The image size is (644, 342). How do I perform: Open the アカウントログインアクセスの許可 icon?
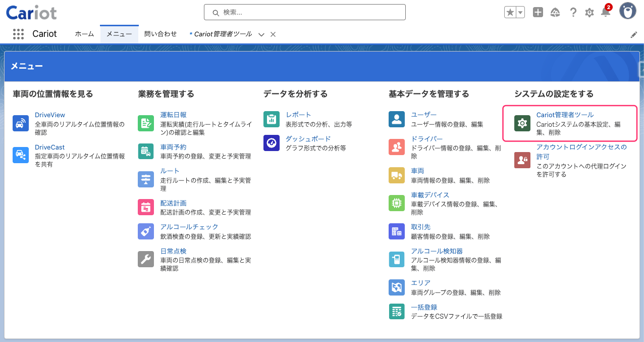click(x=522, y=160)
